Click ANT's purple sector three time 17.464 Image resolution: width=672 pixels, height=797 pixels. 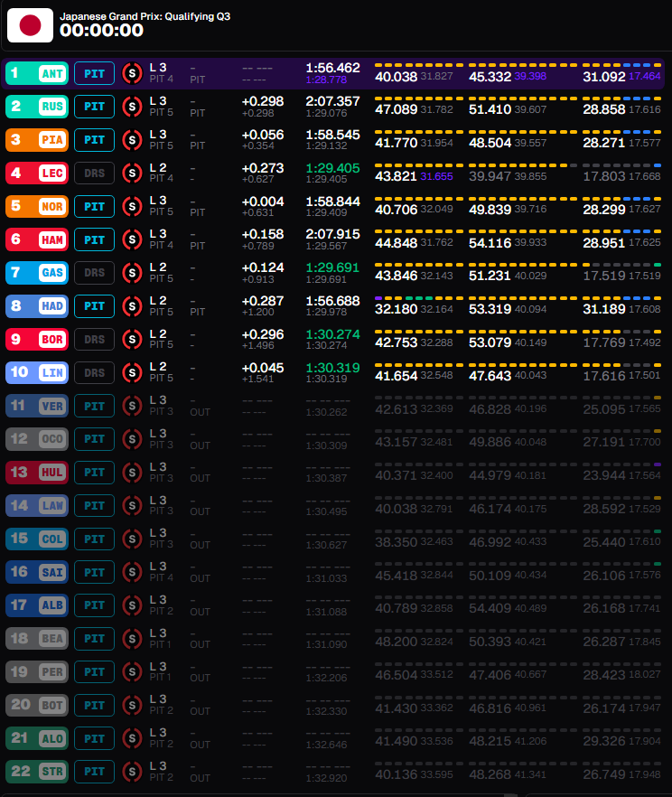click(x=645, y=76)
